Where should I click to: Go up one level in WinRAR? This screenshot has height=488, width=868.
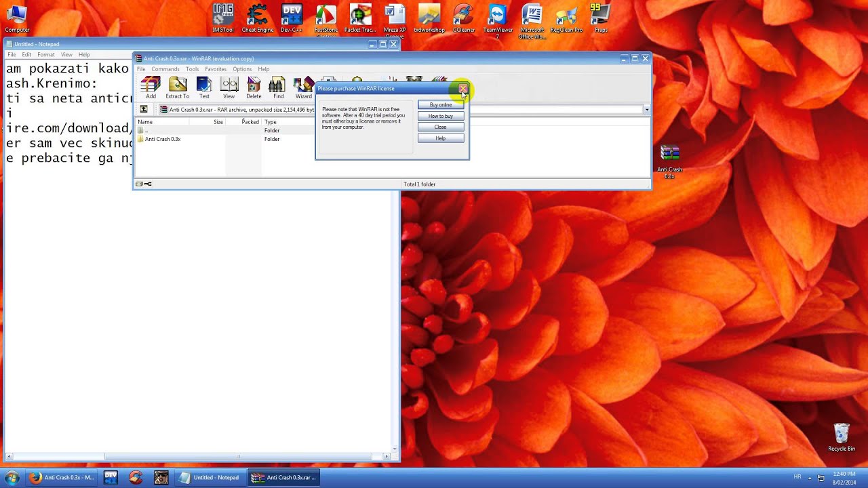(144, 109)
